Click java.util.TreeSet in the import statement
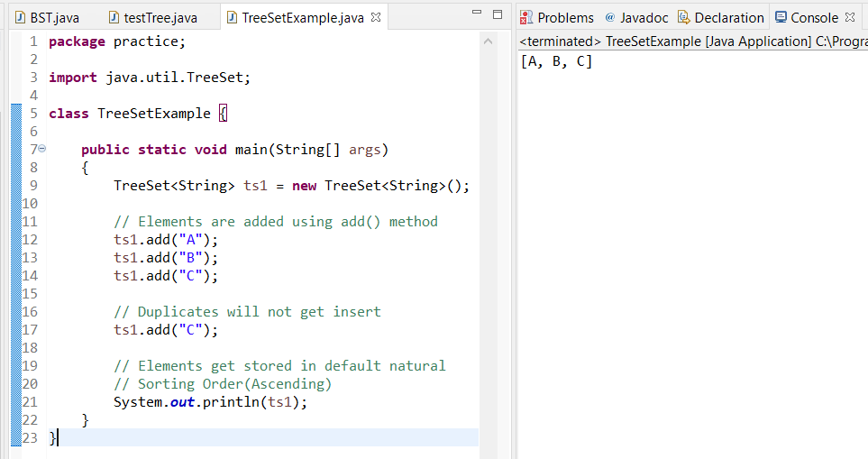The image size is (868, 459). 175,78
